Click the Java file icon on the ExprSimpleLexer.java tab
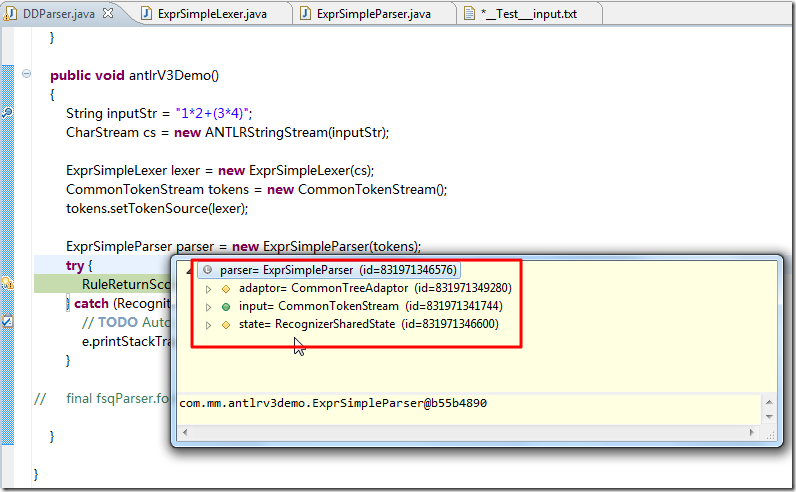Image resolution: width=796 pixels, height=492 pixels. tap(146, 13)
